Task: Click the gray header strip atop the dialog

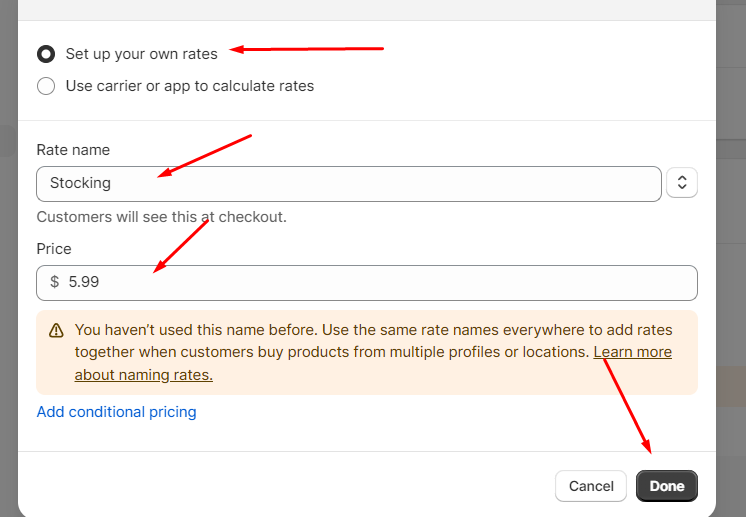Action: coord(367,10)
